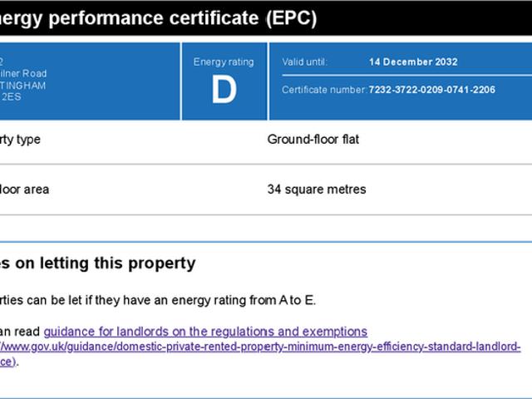Open the guidance for landlords link

click(x=205, y=332)
